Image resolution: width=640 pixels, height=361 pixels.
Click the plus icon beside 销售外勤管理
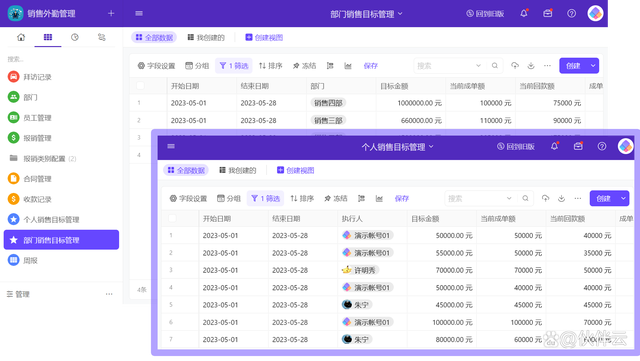(111, 13)
